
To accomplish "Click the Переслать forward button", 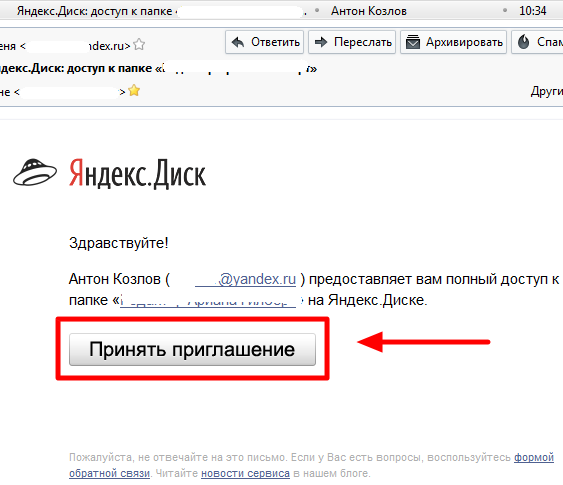I will tap(352, 42).
